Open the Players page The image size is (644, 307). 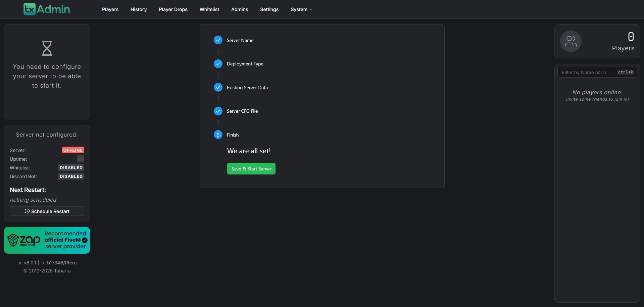110,9
